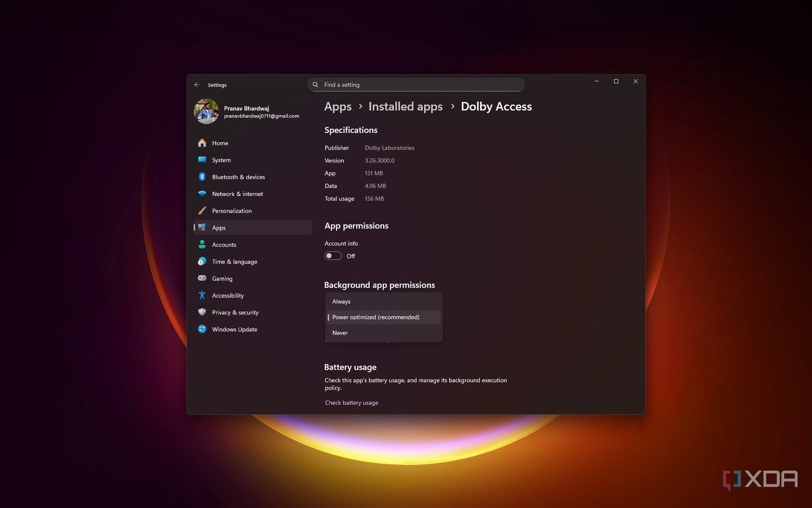The image size is (812, 508).
Task: Click the account name Pranav Bhardwaj
Action: (x=247, y=108)
